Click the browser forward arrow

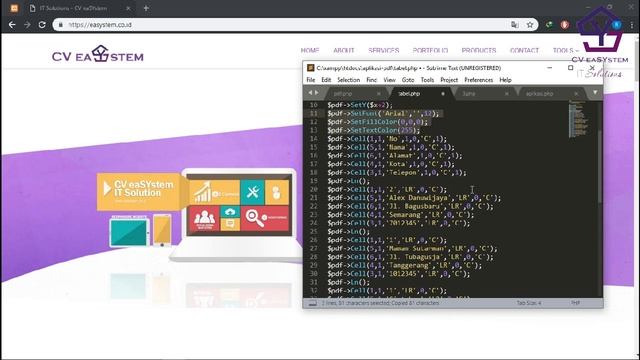pyautogui.click(x=27, y=25)
